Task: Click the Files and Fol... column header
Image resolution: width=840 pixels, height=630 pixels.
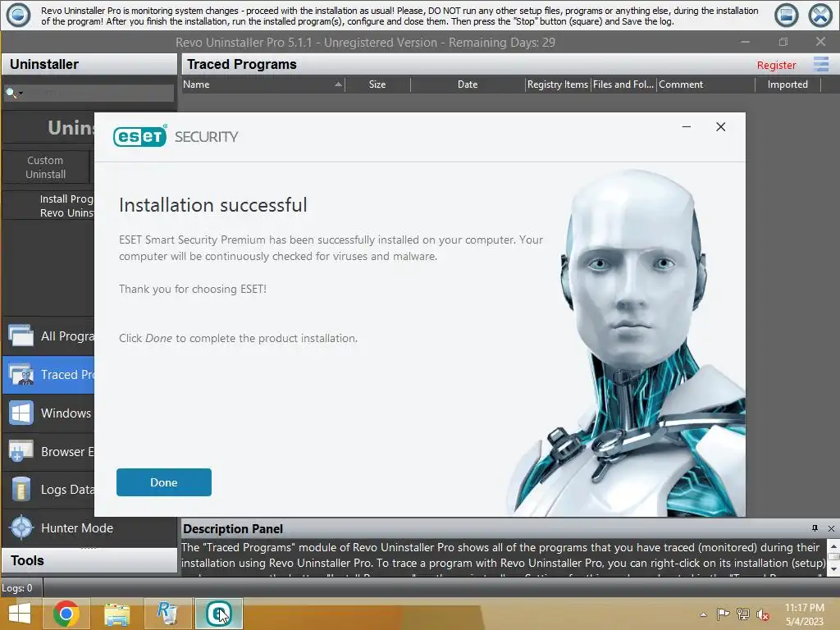Action: point(623,84)
